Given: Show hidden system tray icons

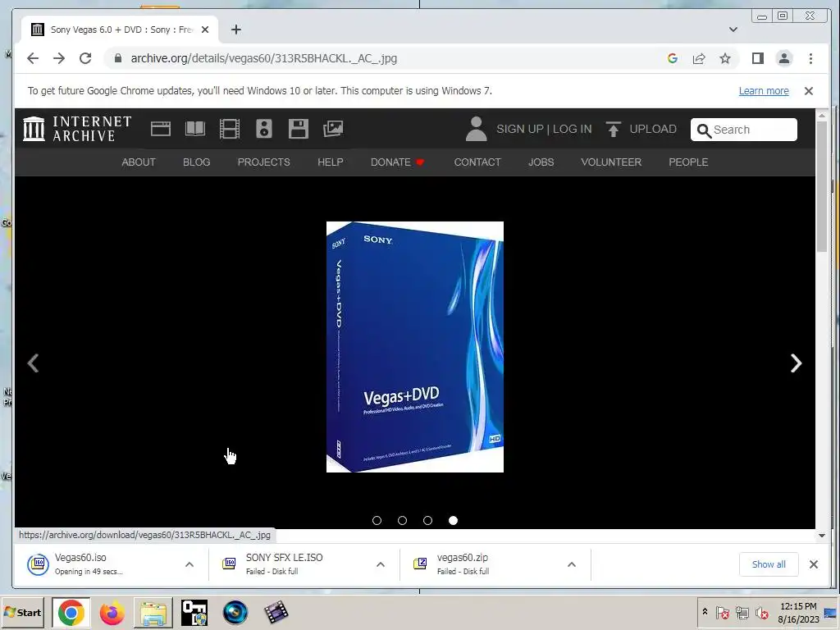Looking at the screenshot, I should [705, 612].
